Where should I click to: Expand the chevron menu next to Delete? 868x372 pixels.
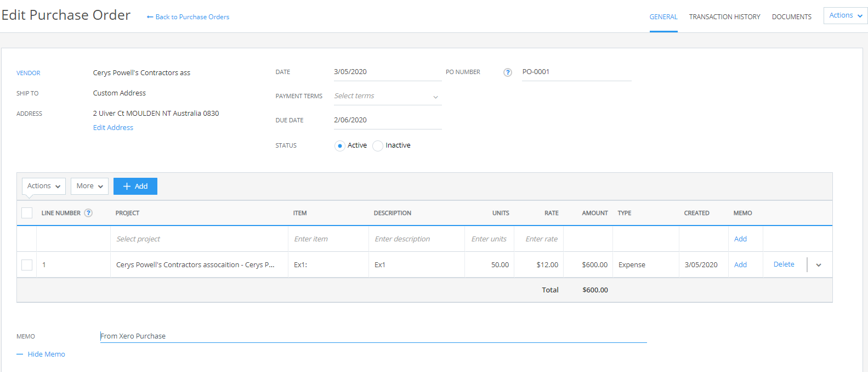tap(819, 265)
